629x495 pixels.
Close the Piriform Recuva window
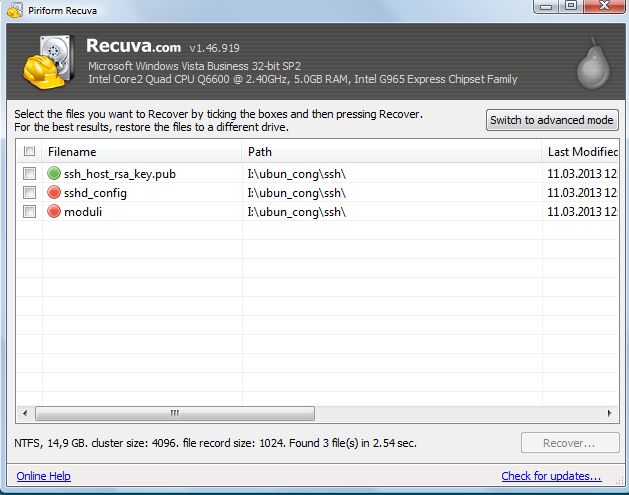604,6
